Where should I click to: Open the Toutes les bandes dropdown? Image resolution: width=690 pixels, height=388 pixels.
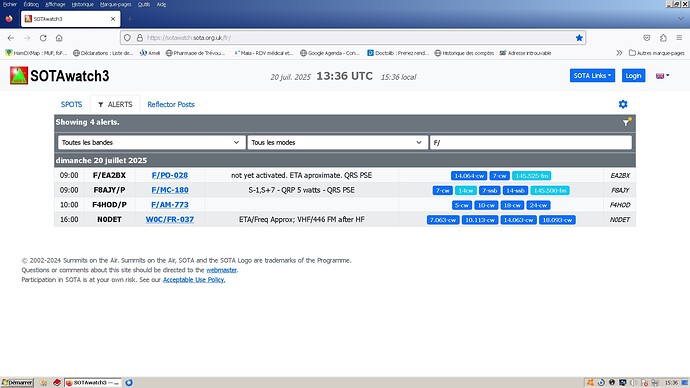pyautogui.click(x=151, y=143)
